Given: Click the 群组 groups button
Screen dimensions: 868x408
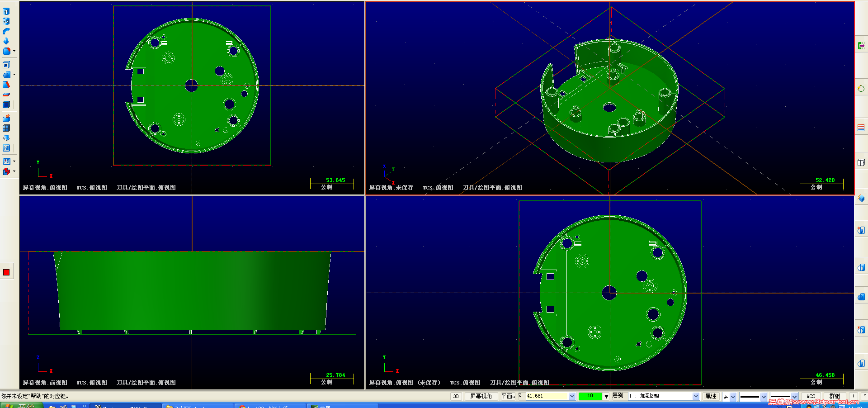Looking at the screenshot, I should 835,396.
